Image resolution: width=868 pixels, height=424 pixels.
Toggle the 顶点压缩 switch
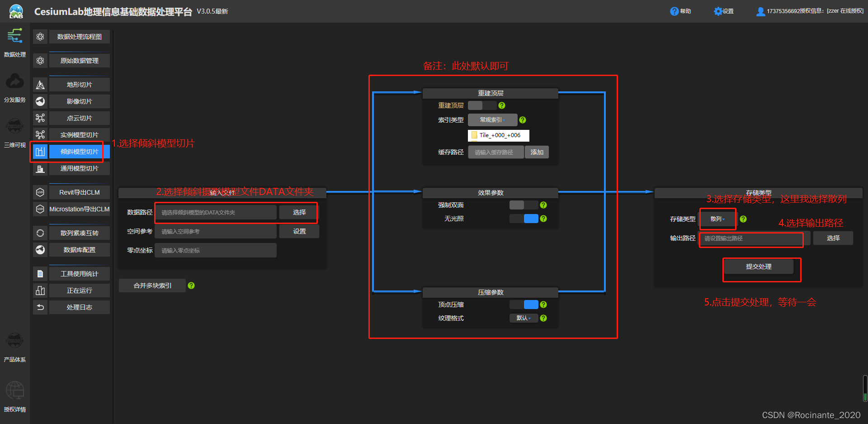click(x=524, y=305)
